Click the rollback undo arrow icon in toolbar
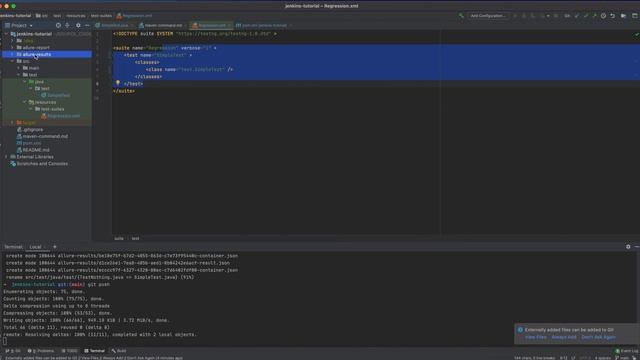This screenshot has width=640, height=360. [613, 16]
